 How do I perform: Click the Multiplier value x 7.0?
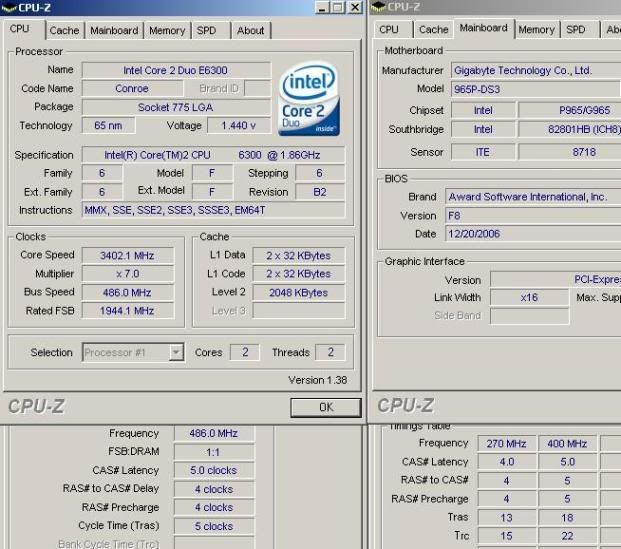coord(127,274)
